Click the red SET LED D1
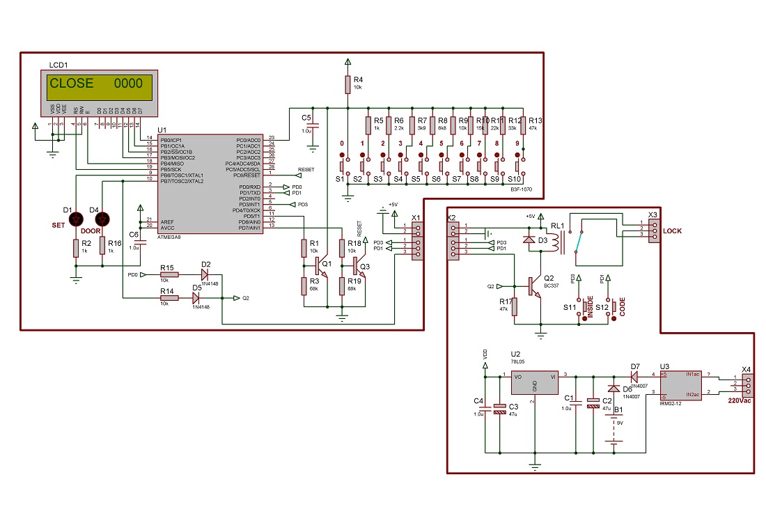Image resolution: width=766 pixels, height=532 pixels. (x=76, y=219)
